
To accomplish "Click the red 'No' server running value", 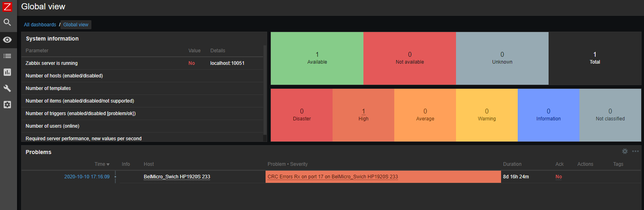I will (192, 63).
